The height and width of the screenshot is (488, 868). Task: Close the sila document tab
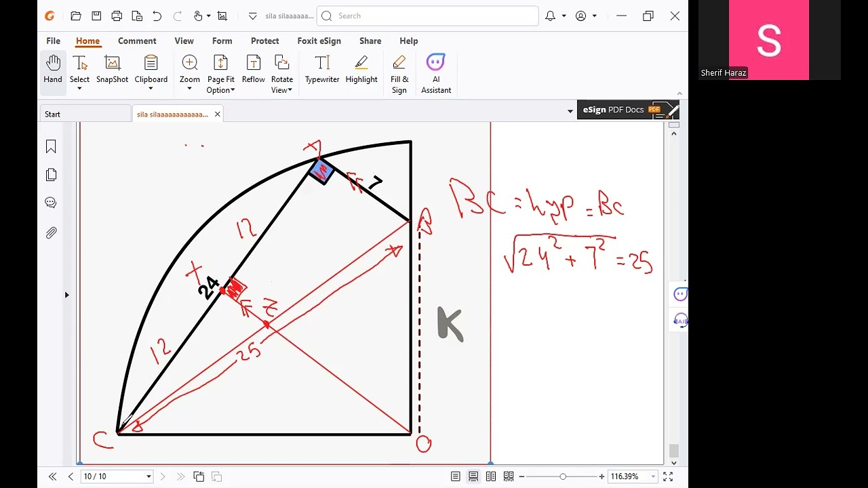coord(217,115)
